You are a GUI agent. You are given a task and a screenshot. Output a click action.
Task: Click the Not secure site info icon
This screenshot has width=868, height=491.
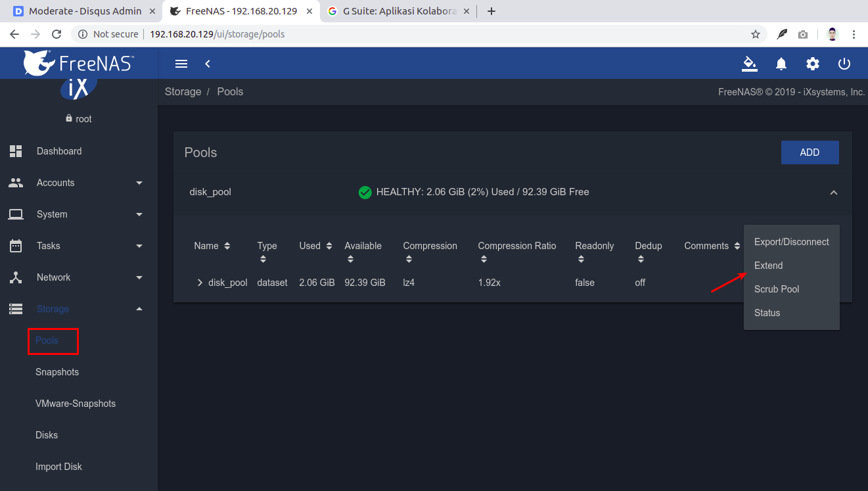83,34
